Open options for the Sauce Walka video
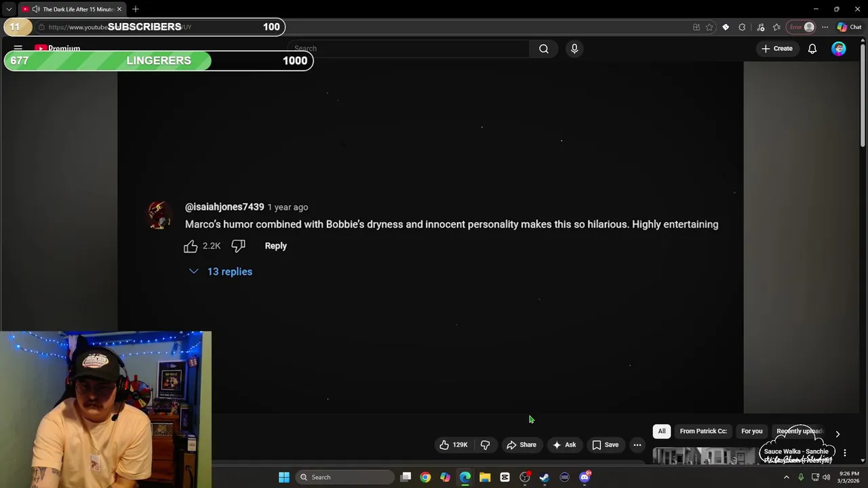Screen dimensions: 868x488 844,452
